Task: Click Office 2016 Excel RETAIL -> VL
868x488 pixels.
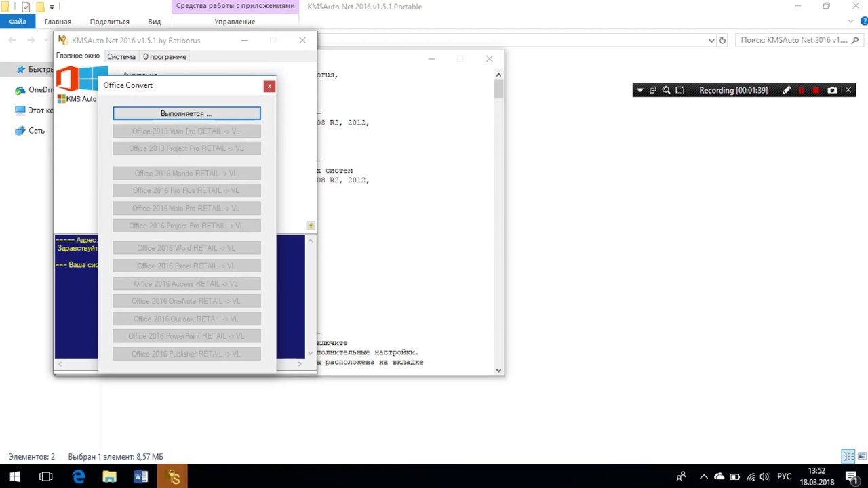Action: point(186,266)
